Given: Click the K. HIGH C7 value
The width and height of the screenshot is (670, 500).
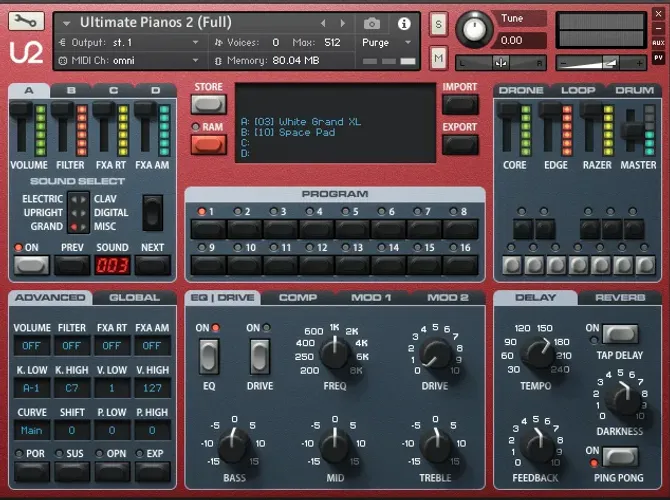Looking at the screenshot, I should [x=72, y=388].
